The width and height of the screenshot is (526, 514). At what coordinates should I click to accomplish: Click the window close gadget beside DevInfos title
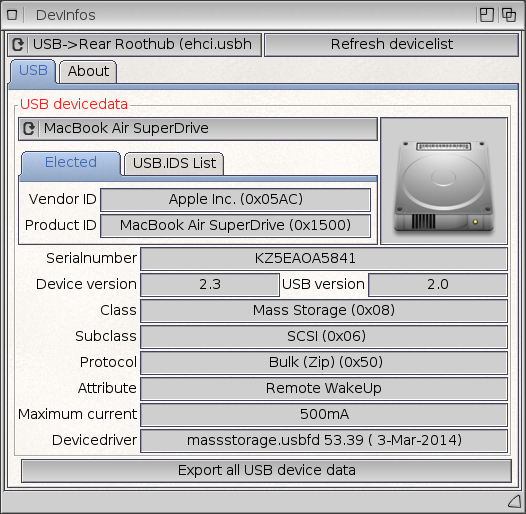click(x=12, y=15)
